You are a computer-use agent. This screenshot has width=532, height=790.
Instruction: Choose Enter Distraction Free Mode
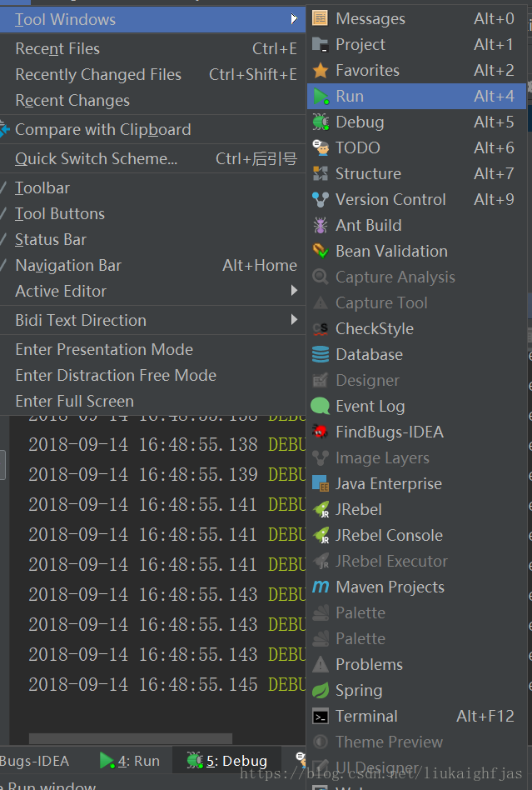[x=152, y=375]
